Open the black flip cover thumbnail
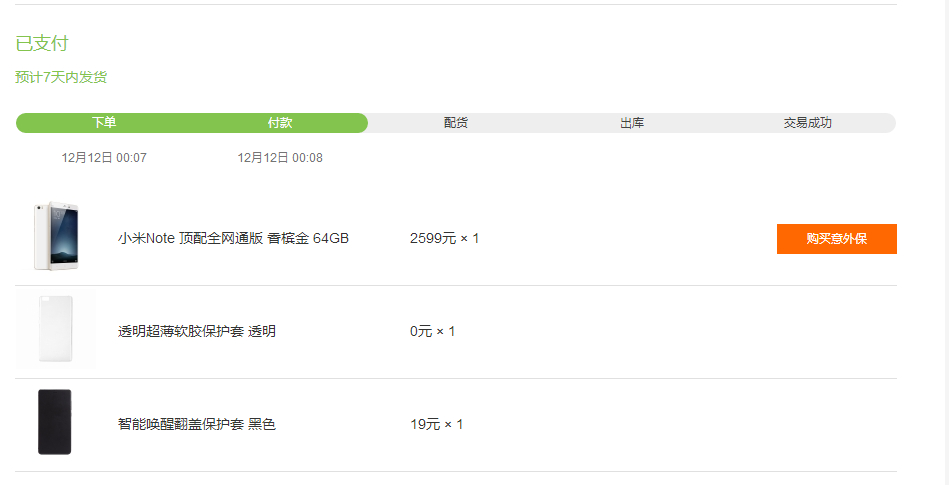This screenshot has width=949, height=485. (54, 422)
